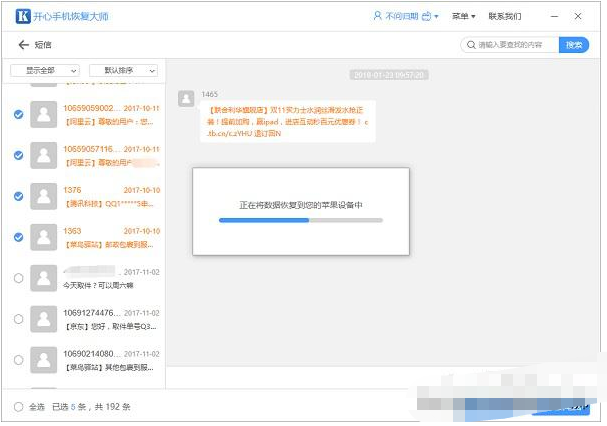The height and width of the screenshot is (426, 607).
Task: Click the avatar for the 10691274476 message
Action: tap(43, 319)
